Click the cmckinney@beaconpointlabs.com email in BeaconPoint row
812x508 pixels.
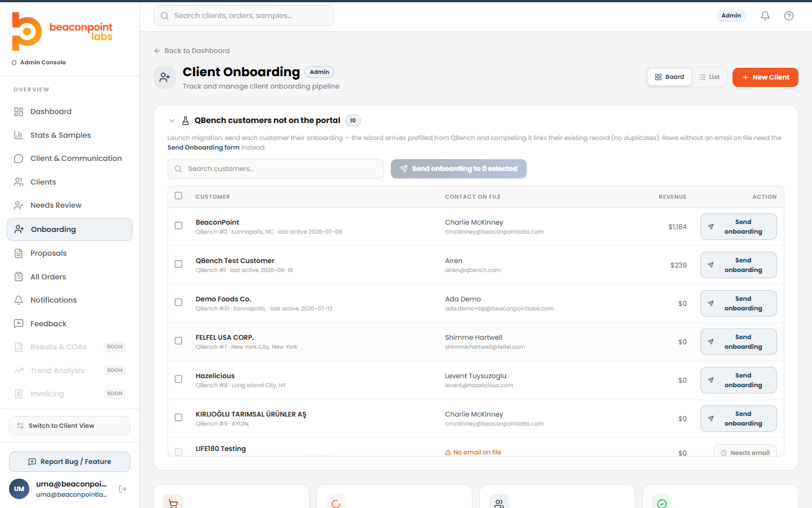(495, 232)
